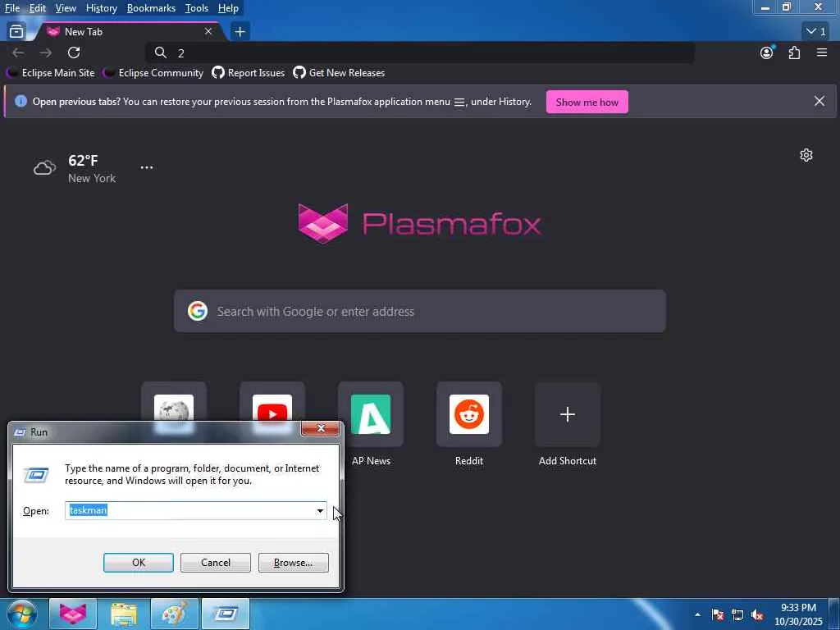Click the network tray icon
This screenshot has width=840, height=630.
[x=737, y=614]
